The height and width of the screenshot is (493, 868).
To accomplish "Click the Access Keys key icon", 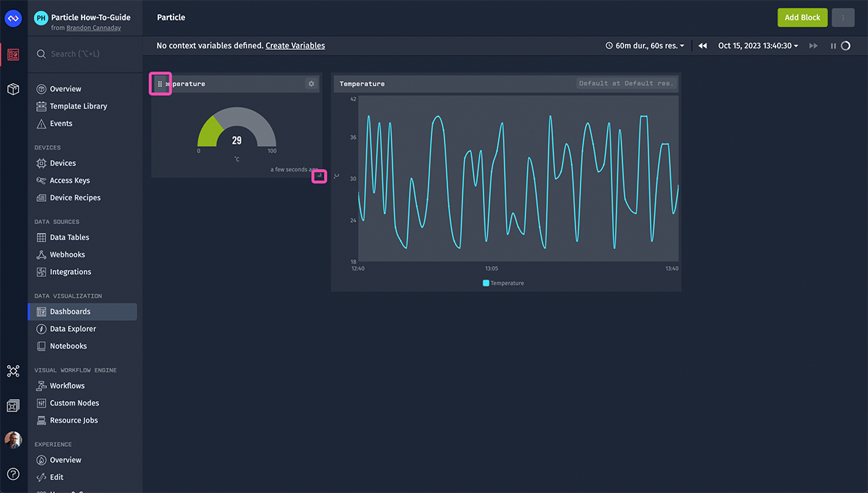I will click(41, 181).
